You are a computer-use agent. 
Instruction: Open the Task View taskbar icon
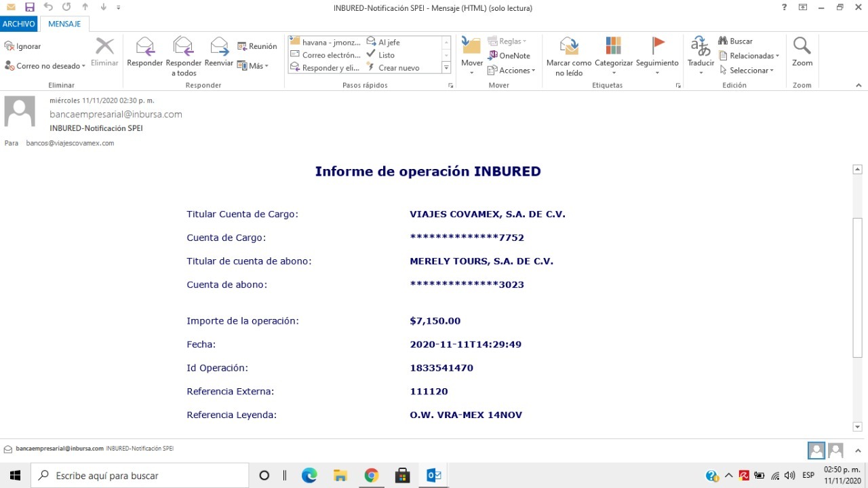click(x=285, y=476)
